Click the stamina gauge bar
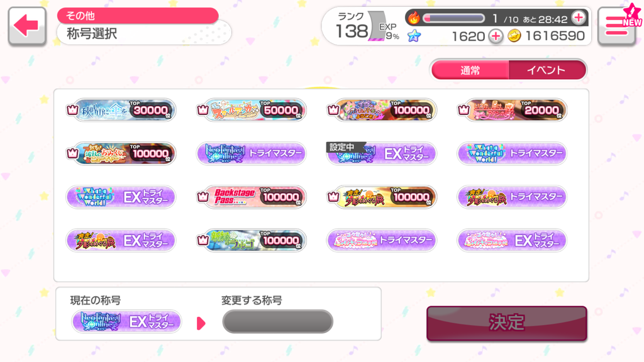 454,18
